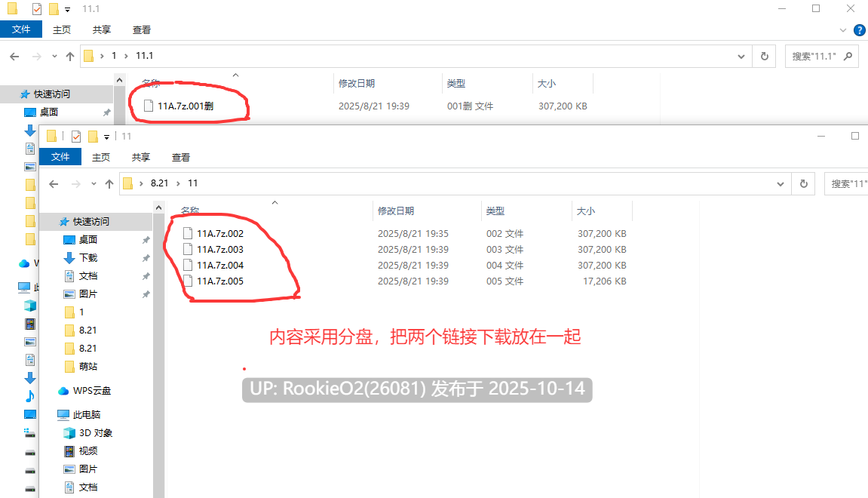Click breadcrumb 1 in 11.1 window address bar
This screenshot has height=498, width=868.
[x=114, y=56]
